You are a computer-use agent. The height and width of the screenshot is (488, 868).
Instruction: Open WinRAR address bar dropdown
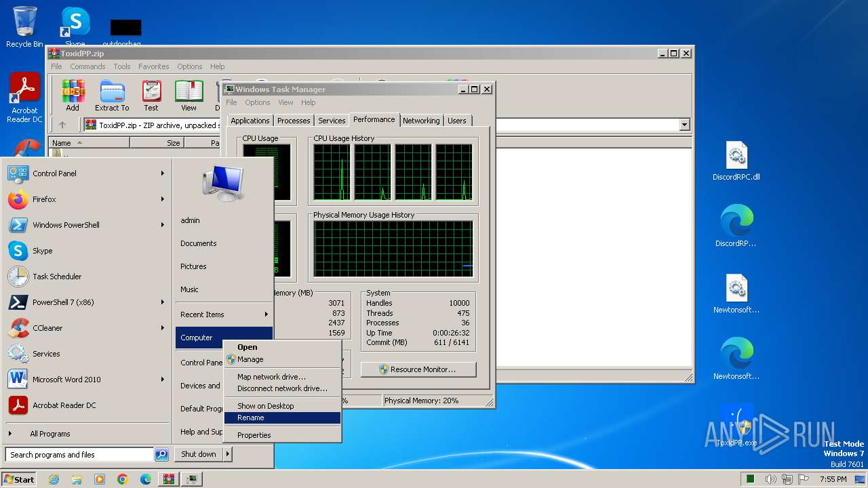684,125
